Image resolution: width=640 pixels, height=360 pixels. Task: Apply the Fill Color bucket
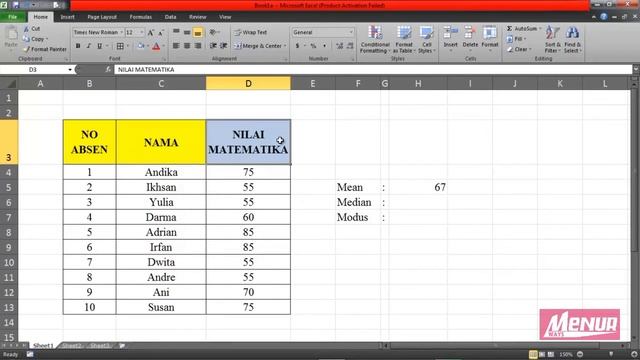pyautogui.click(x=141, y=46)
